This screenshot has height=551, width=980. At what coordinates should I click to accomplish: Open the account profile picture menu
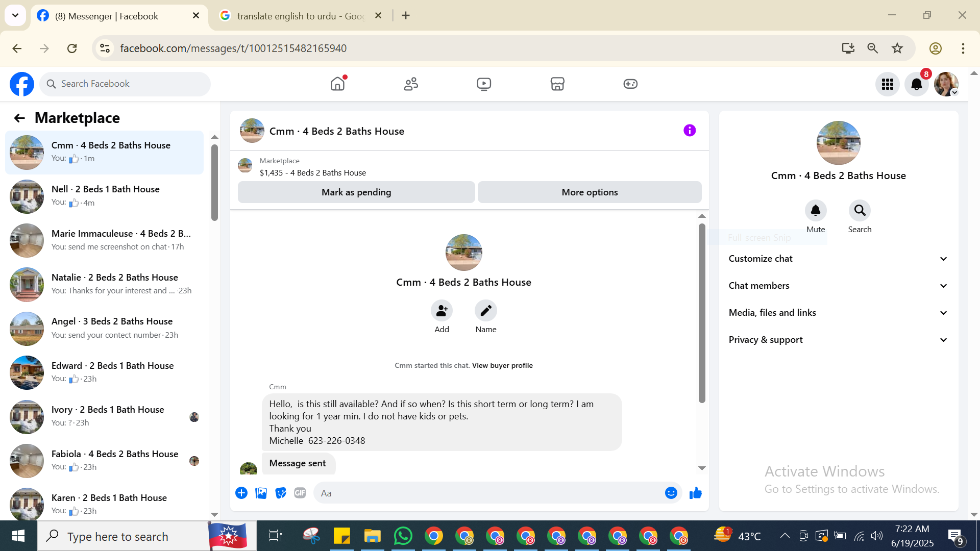click(946, 84)
